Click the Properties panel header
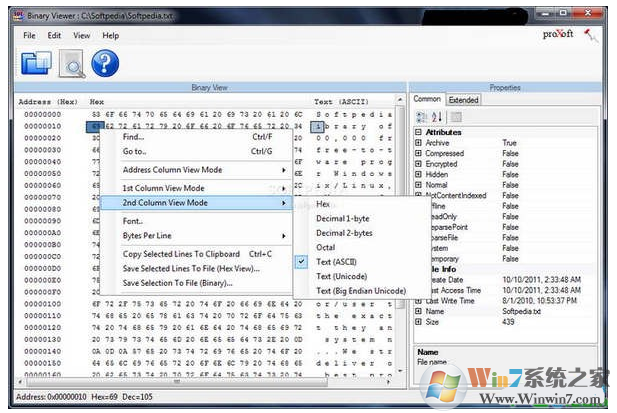This screenshot has width=617, height=413. point(505,87)
